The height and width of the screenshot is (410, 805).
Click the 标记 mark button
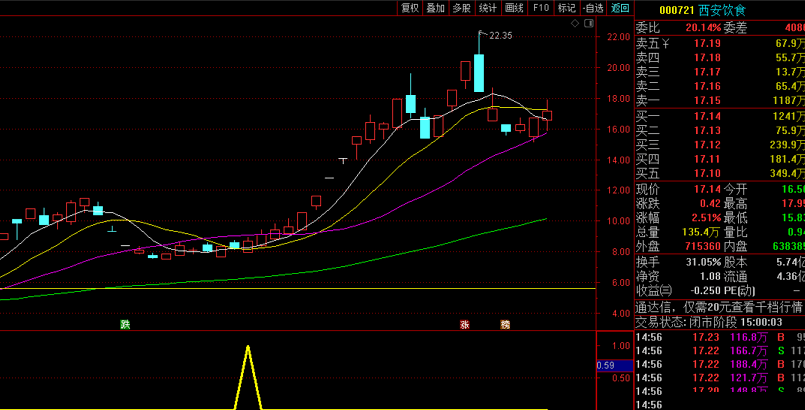567,8
